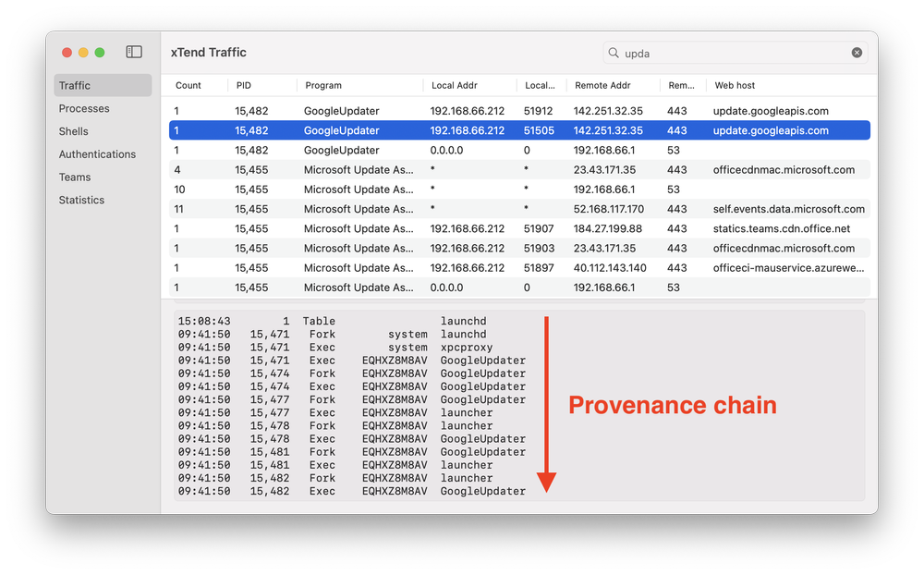This screenshot has height=575, width=924.
Task: Click log line 15,481 Fork GoogleUpdater
Action: click(352, 452)
